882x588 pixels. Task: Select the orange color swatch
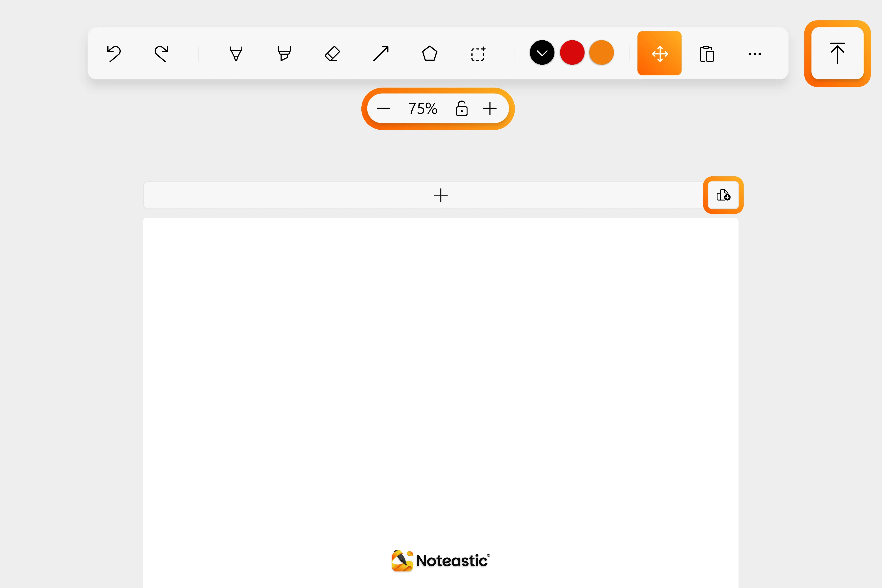pos(602,53)
